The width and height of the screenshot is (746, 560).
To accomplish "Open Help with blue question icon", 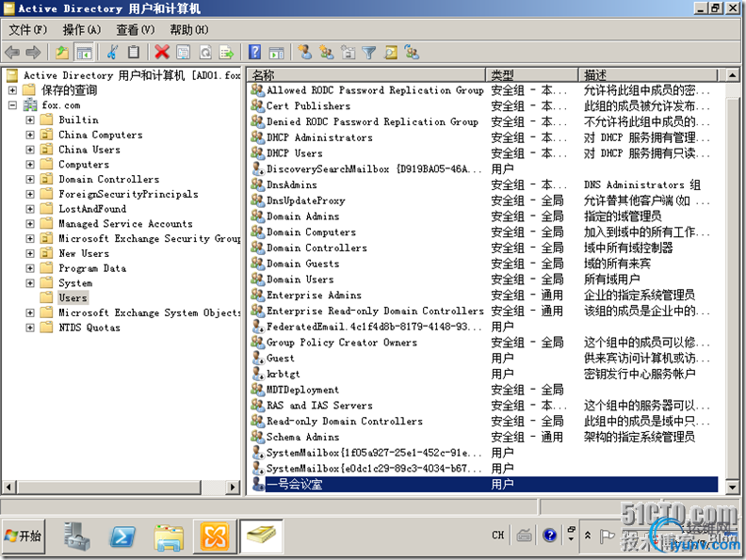I will click(254, 53).
